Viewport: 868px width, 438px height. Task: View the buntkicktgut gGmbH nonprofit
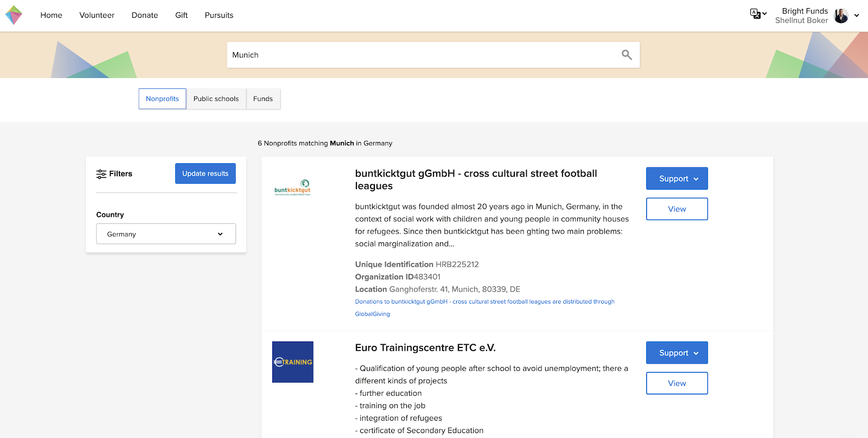click(676, 209)
